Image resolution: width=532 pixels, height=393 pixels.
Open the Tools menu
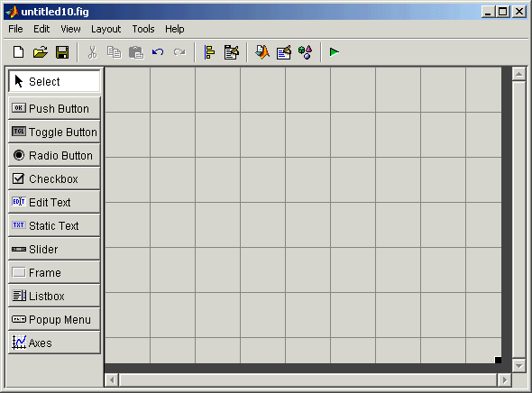[143, 29]
